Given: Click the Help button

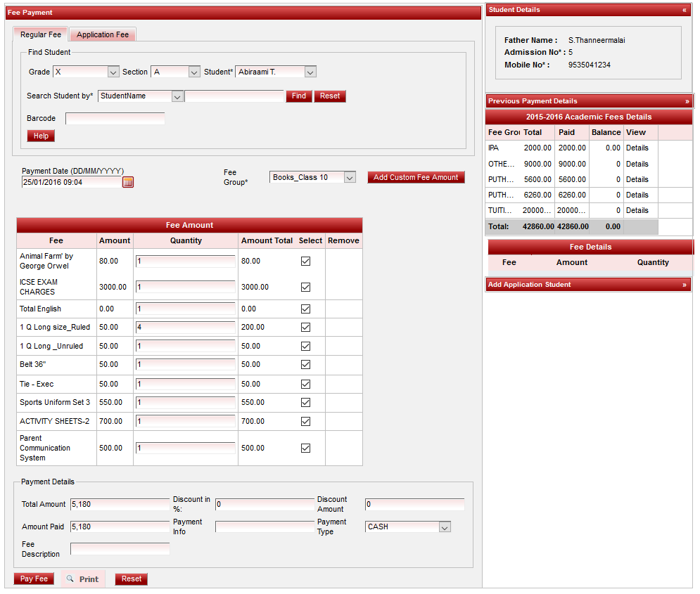Looking at the screenshot, I should tap(41, 136).
